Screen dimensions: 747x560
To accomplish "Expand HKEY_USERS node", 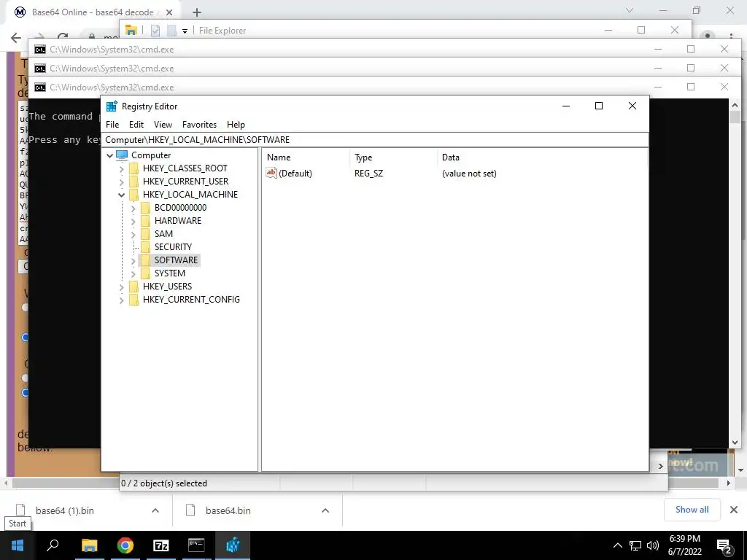I will pyautogui.click(x=122, y=287).
